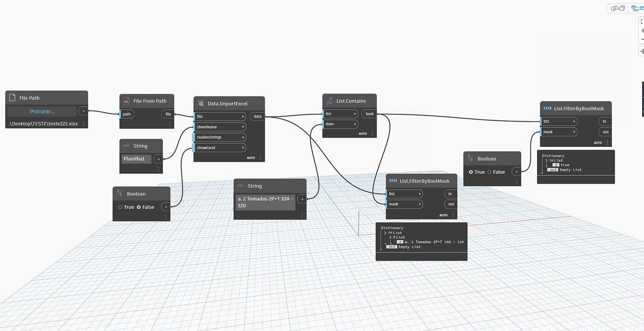Collapse the inList entry in lower preview bubble

pyautogui.click(x=385, y=233)
